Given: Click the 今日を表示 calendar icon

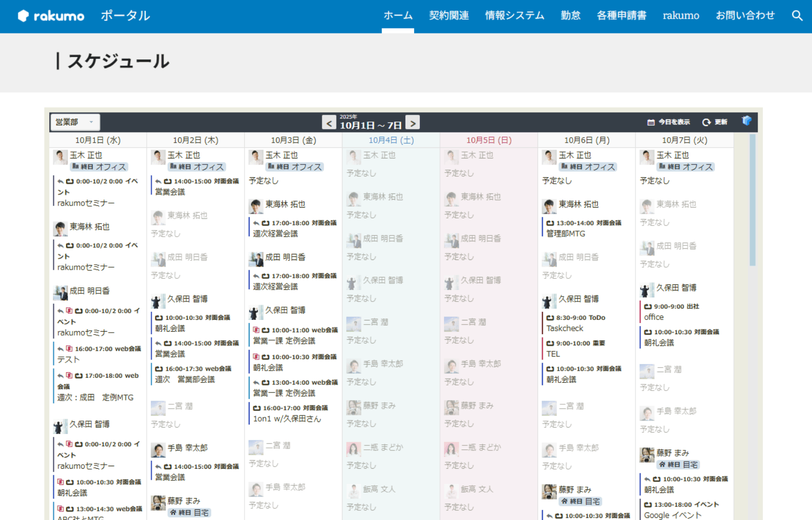Looking at the screenshot, I should pyautogui.click(x=651, y=122).
